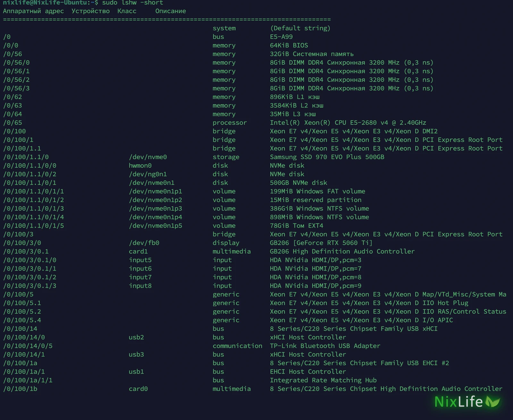Viewport: 513px width, 420px height.
Task: Click device 'usb1'
Action: 136,372
